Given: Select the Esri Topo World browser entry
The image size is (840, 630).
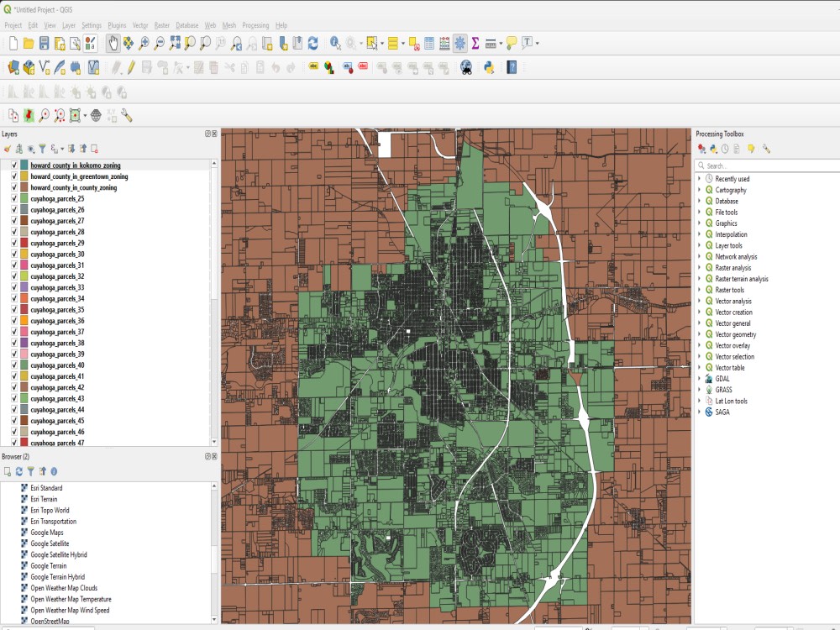Looking at the screenshot, I should [50, 511].
